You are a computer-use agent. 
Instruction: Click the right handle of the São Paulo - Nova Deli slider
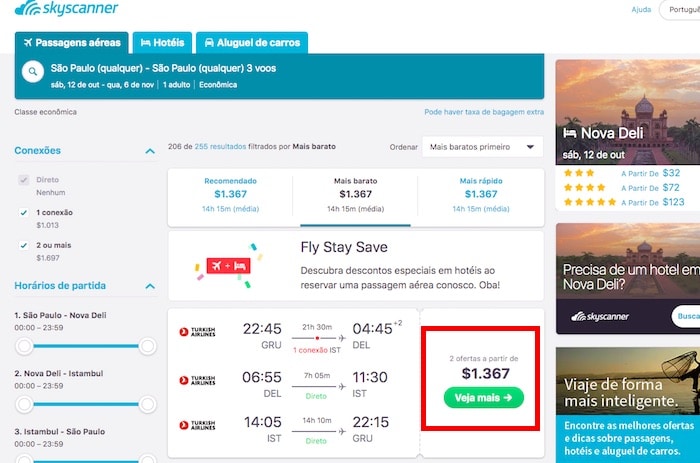(x=147, y=346)
